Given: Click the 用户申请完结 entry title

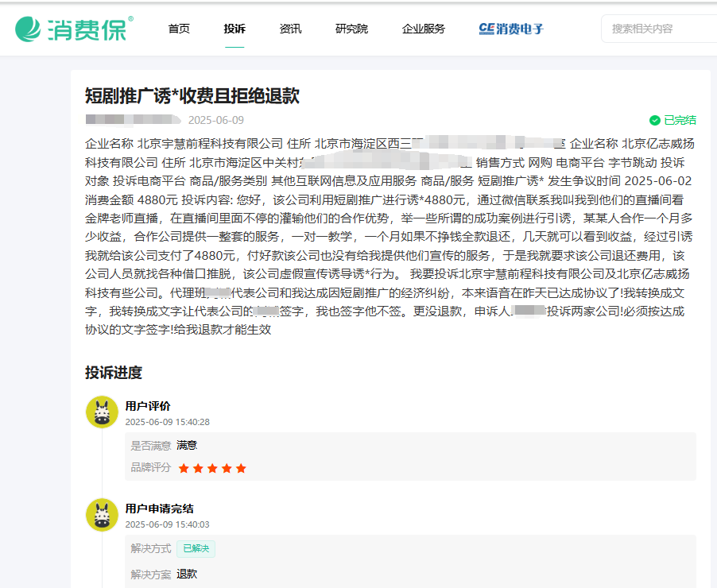Looking at the screenshot, I should (159, 509).
